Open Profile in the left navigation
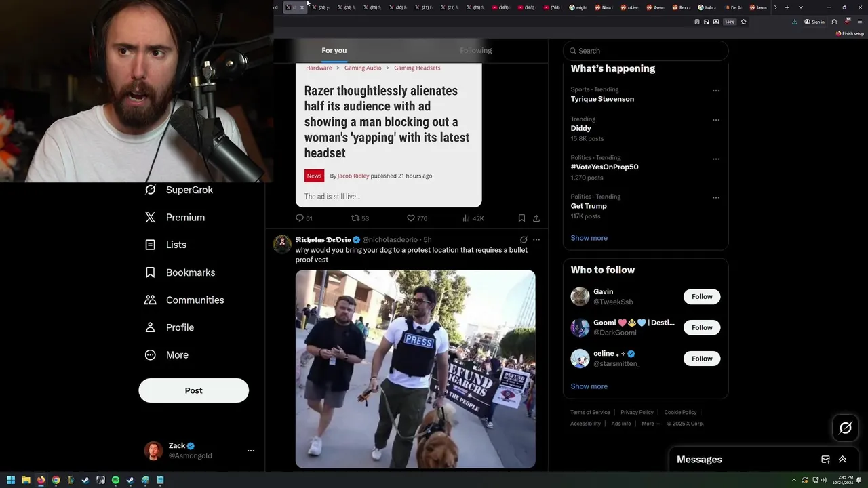The image size is (868, 488). [170, 327]
